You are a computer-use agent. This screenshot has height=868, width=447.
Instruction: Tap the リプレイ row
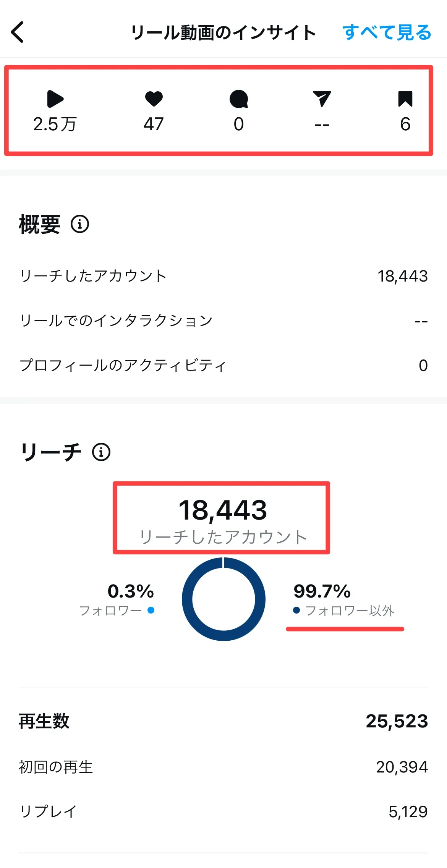click(223, 811)
